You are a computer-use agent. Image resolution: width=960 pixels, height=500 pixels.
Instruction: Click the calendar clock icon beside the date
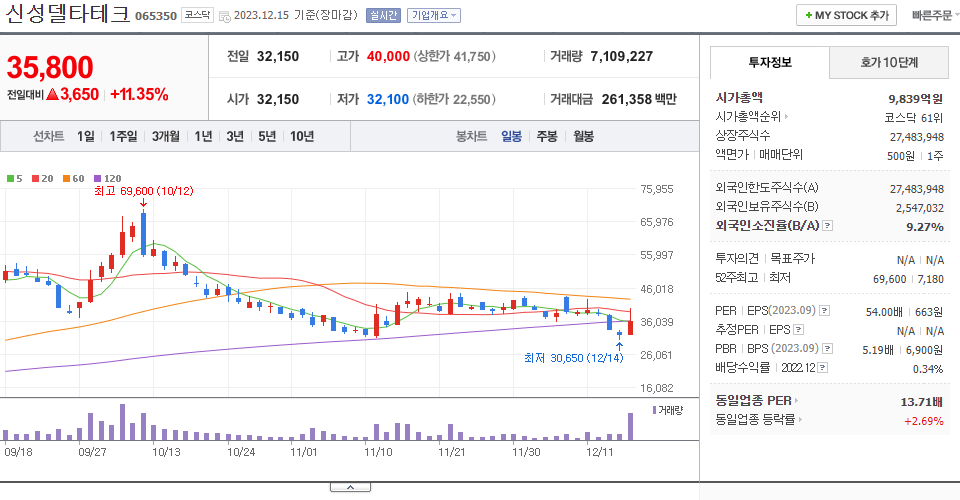(225, 17)
